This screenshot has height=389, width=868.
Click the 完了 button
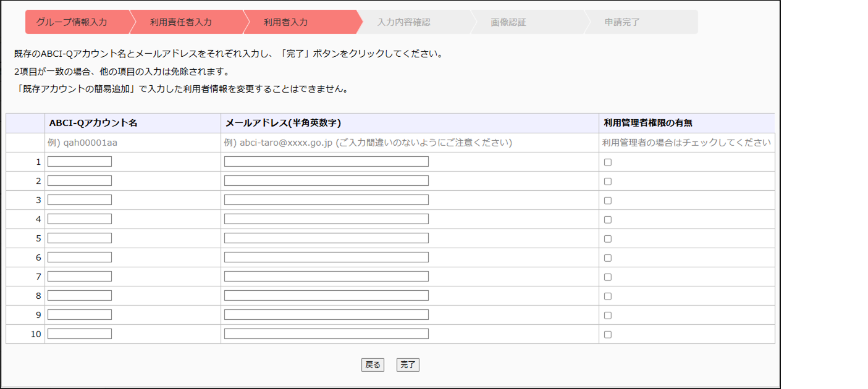point(408,365)
